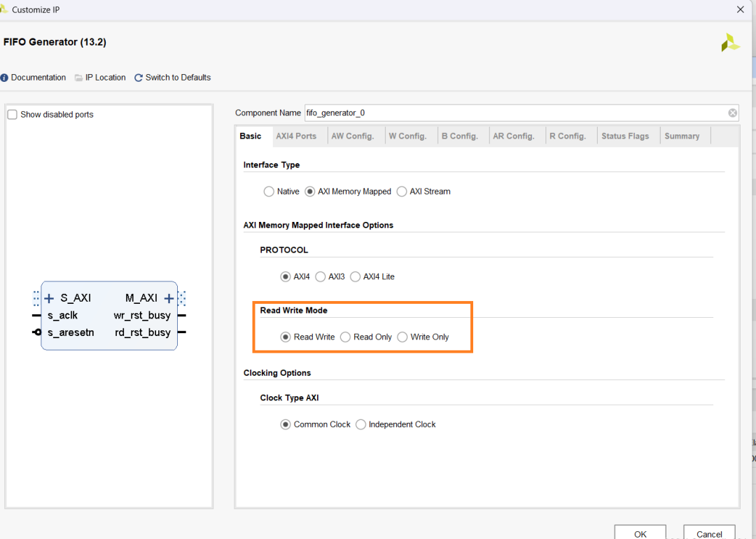Open the Status Flags tab
The width and height of the screenshot is (756, 539).
(x=625, y=136)
